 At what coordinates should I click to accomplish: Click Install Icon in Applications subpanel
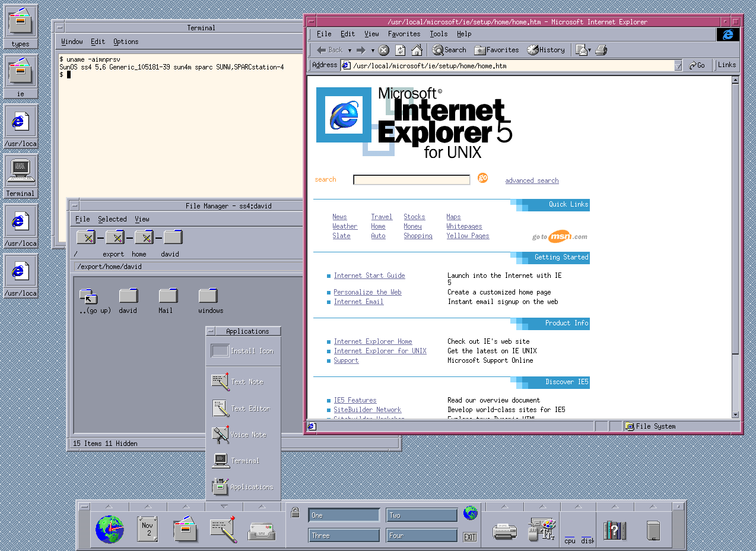pyautogui.click(x=243, y=351)
